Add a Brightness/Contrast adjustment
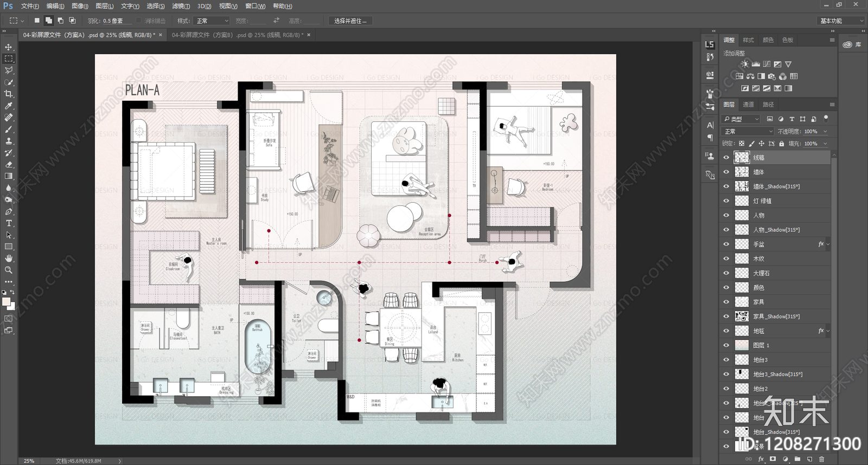The height and width of the screenshot is (465, 868). [x=745, y=64]
